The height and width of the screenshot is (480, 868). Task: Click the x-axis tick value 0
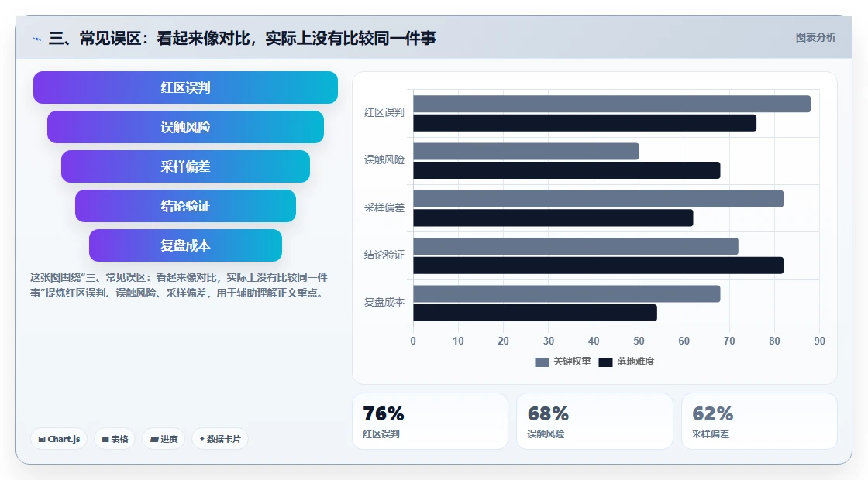(413, 341)
